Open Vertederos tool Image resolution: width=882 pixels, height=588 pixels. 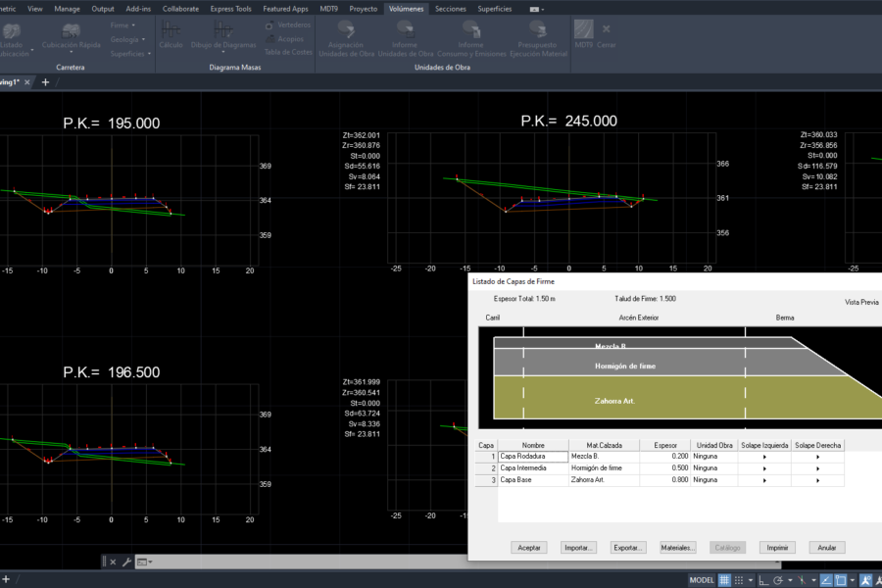point(287,24)
